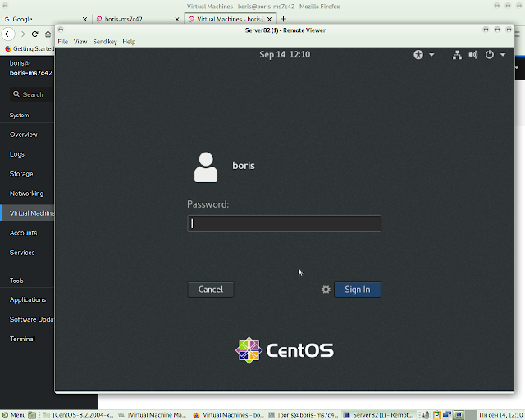
Task: Click the network connections tray icon
Action: [x=447, y=415]
